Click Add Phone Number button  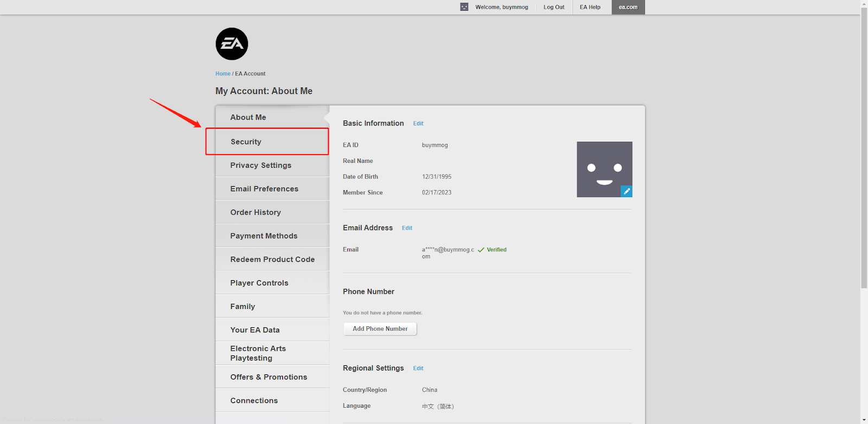tap(380, 329)
